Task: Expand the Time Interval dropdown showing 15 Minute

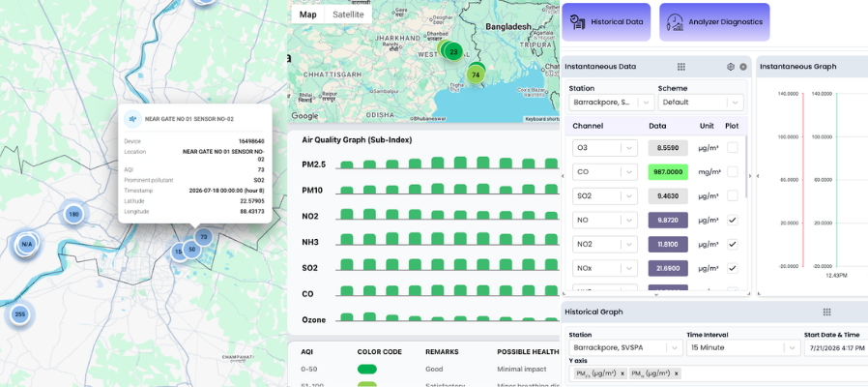Action: pos(743,347)
